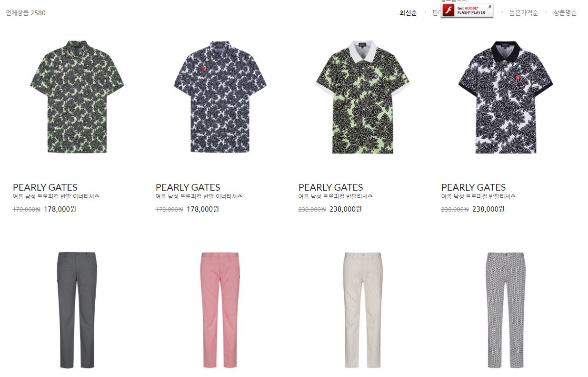Click the 전체상품 2580 count label
588x377 pixels.
(26, 13)
